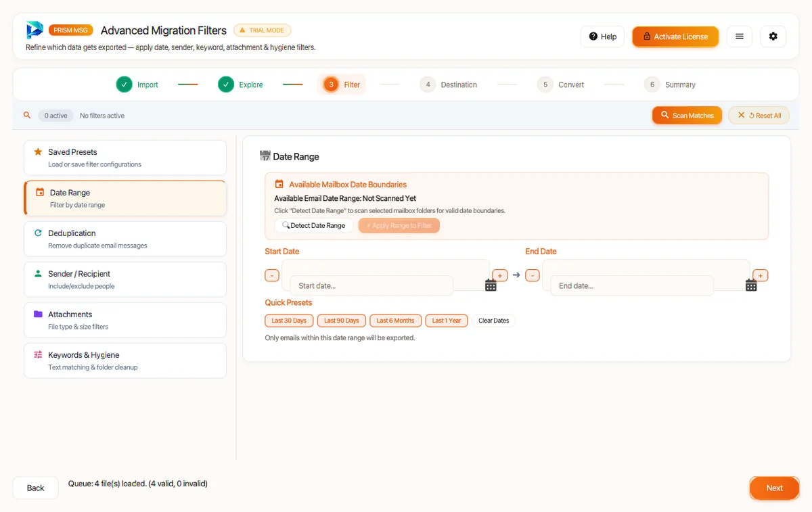Screen dimensions: 812x512
Task: Click the Saved Presets star icon
Action: (38, 152)
